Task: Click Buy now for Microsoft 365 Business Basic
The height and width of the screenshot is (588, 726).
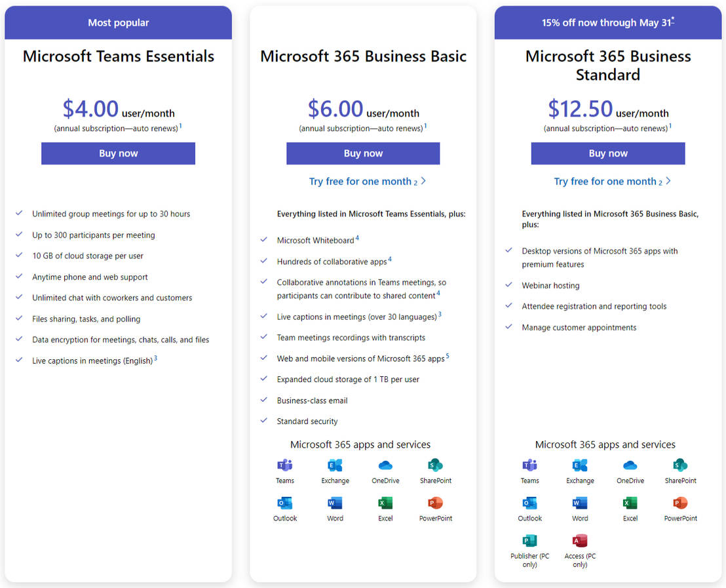Action: coord(363,153)
